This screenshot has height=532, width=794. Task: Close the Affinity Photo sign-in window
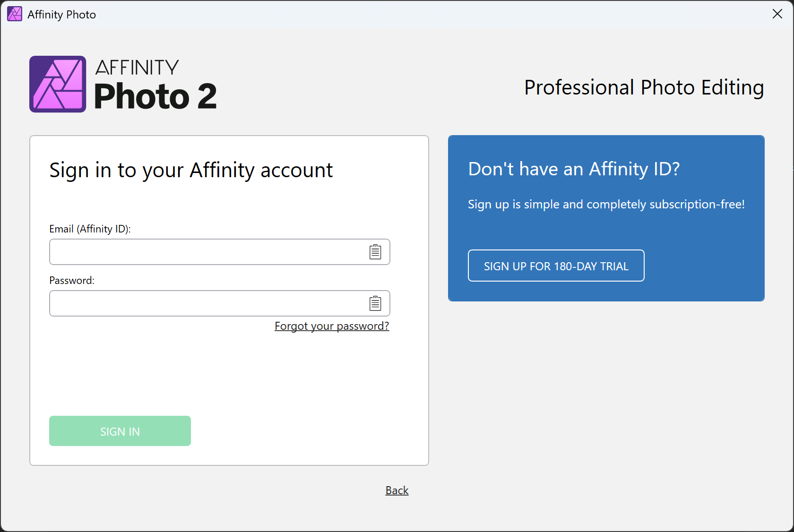(x=777, y=14)
